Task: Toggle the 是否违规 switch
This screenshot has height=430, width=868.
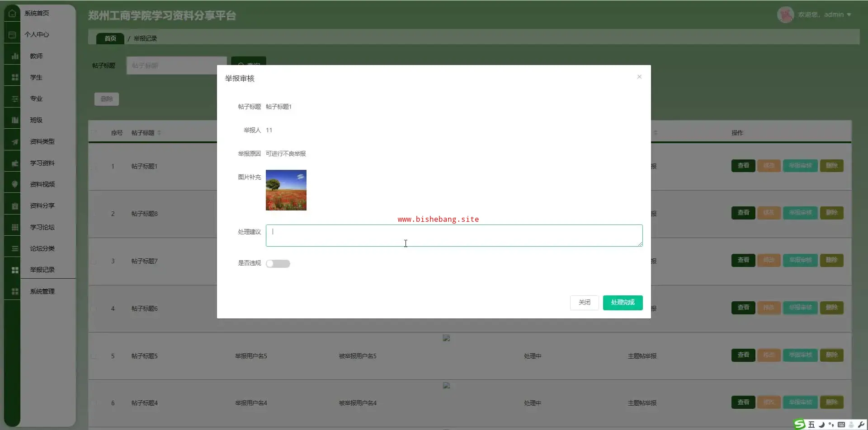Action: pyautogui.click(x=278, y=264)
